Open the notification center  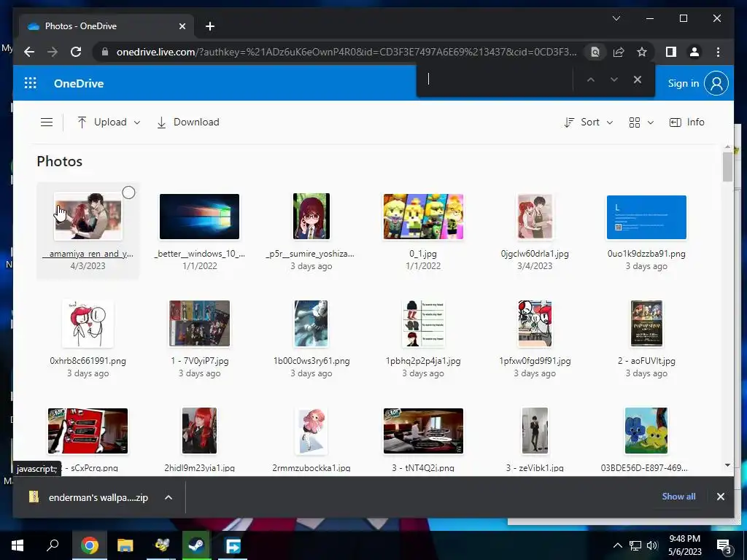coord(724,546)
